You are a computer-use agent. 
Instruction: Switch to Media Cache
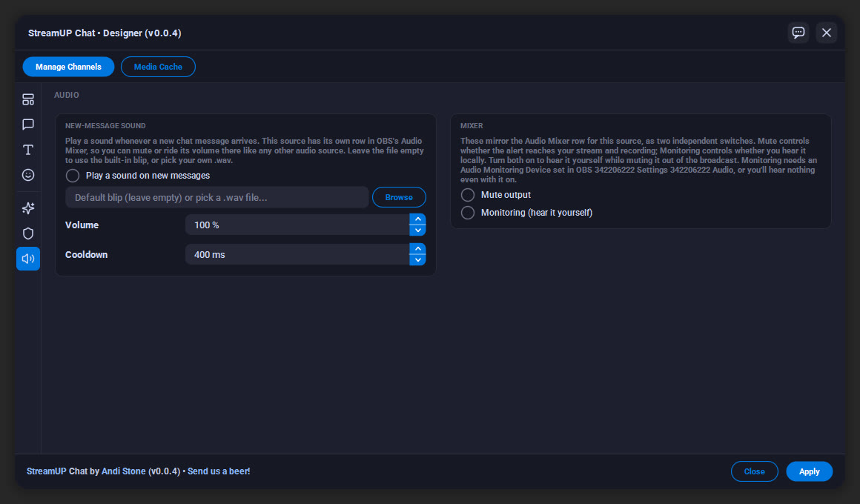[x=158, y=67]
